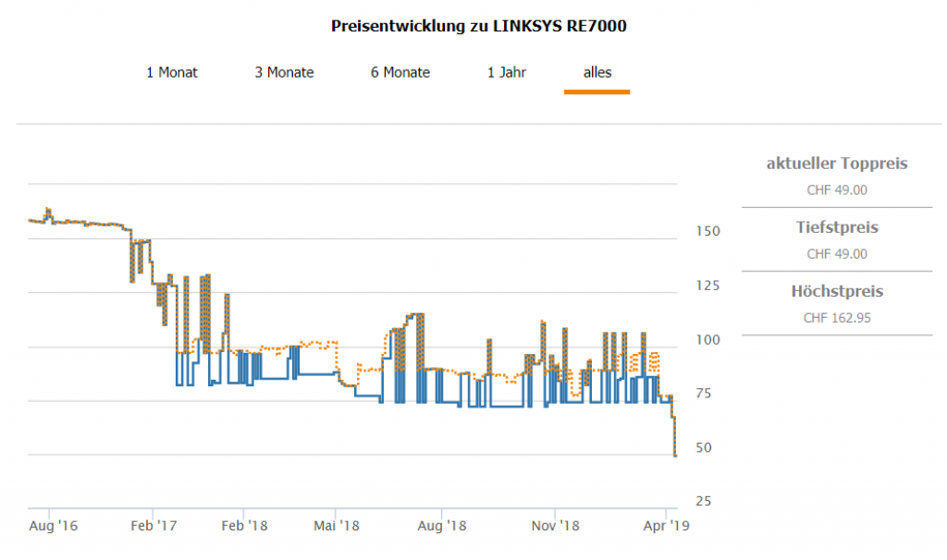Click the aktueller Toppreis heading

pyautogui.click(x=837, y=164)
